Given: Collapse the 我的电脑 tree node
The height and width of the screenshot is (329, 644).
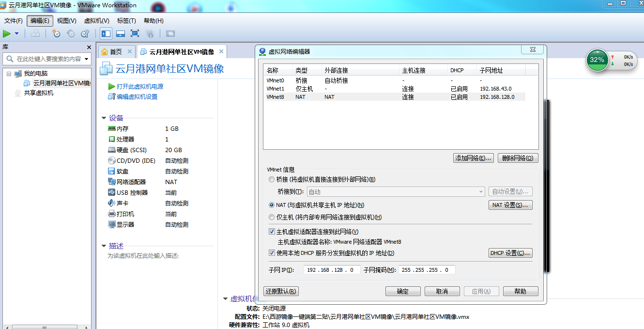Looking at the screenshot, I should pos(9,74).
